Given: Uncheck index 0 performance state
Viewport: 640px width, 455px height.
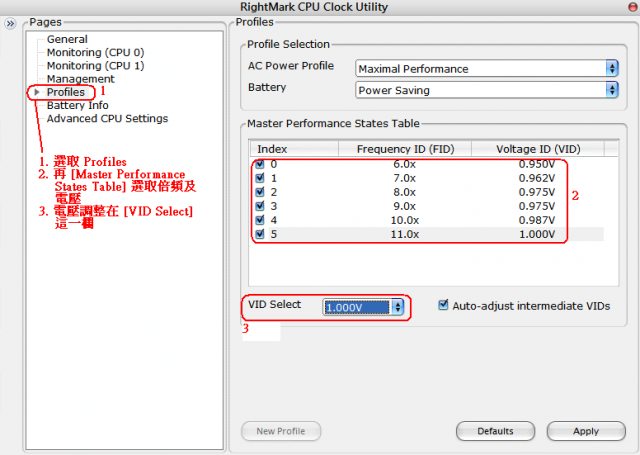Looking at the screenshot, I should pos(260,164).
